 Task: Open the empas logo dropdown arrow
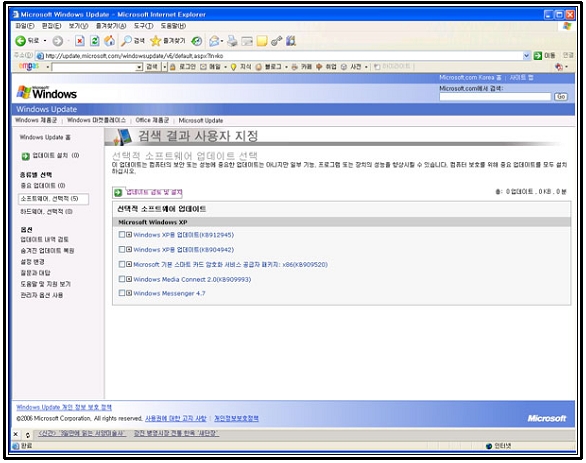point(48,67)
